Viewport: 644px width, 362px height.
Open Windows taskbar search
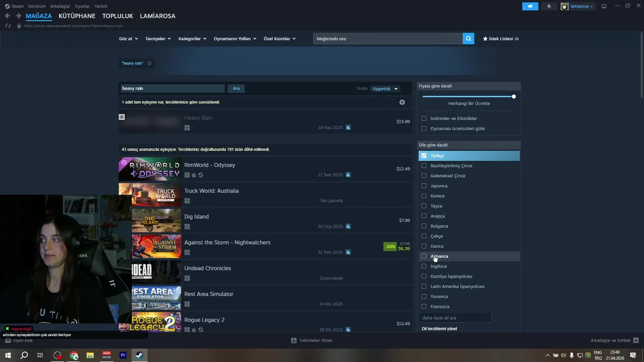(24, 355)
